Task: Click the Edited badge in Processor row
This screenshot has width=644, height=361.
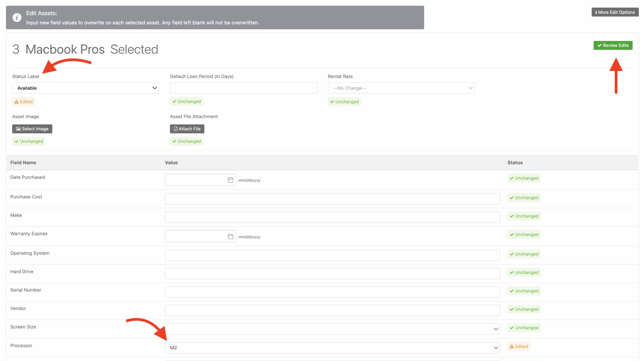Action: coord(519,346)
